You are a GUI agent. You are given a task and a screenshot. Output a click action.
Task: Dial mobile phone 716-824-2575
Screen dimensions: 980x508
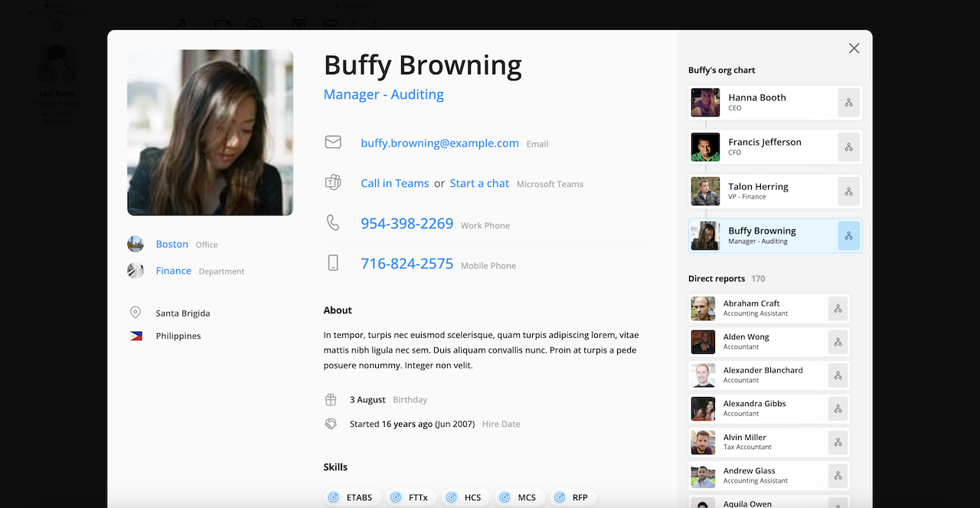click(407, 263)
